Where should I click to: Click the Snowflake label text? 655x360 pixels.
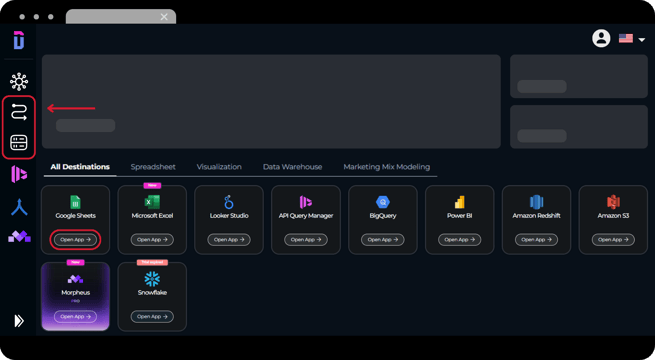[x=152, y=292]
